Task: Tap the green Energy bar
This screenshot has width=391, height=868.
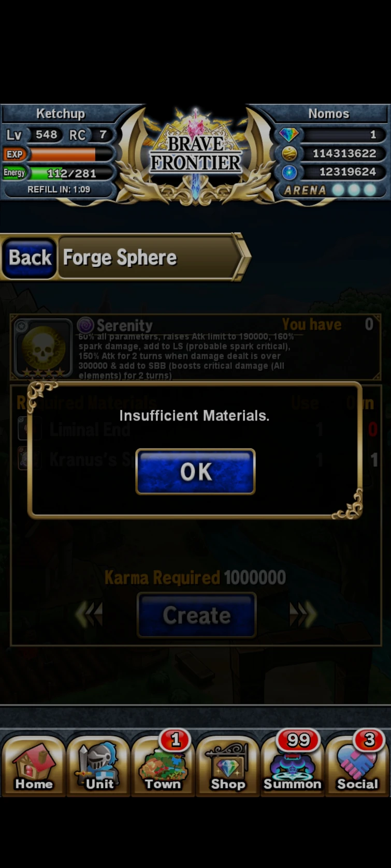Action: (x=71, y=173)
